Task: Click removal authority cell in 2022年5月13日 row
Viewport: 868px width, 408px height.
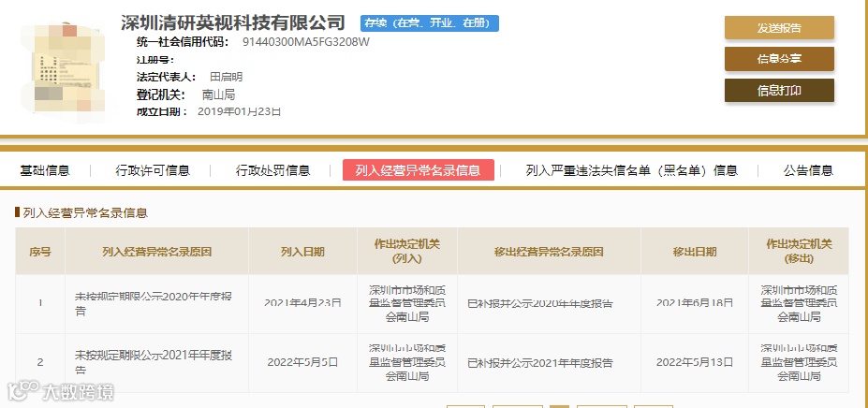Action: pyautogui.click(x=799, y=362)
